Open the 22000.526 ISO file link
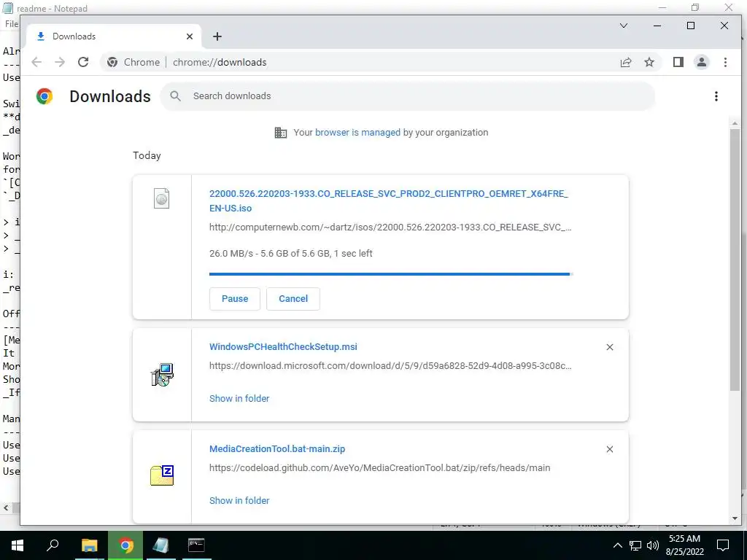 pyautogui.click(x=388, y=201)
